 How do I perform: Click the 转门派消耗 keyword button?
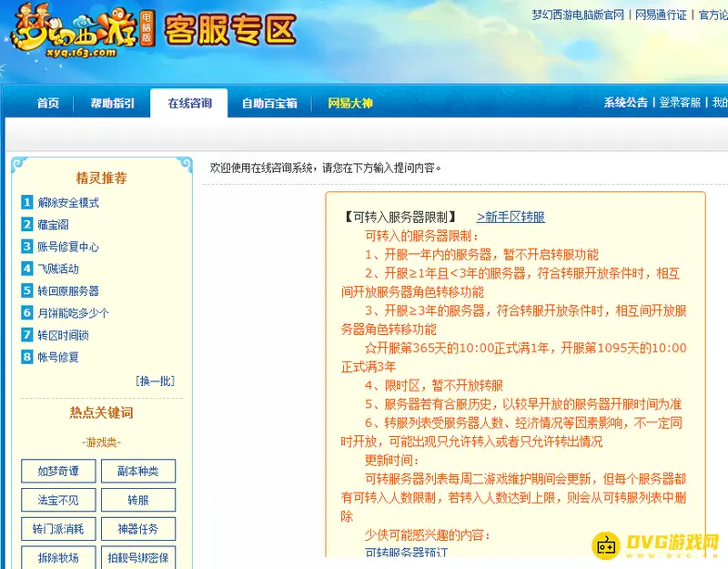pyautogui.click(x=58, y=529)
